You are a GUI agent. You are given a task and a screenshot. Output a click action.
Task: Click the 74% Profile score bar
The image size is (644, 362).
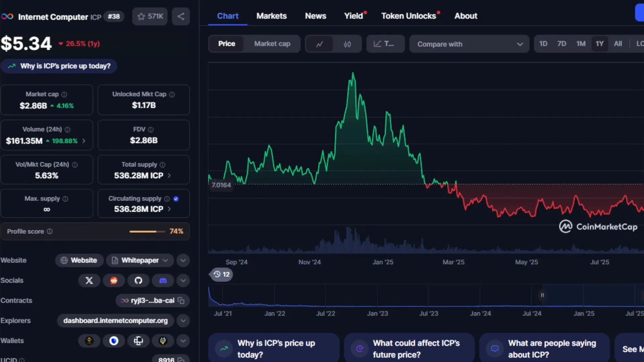147,231
